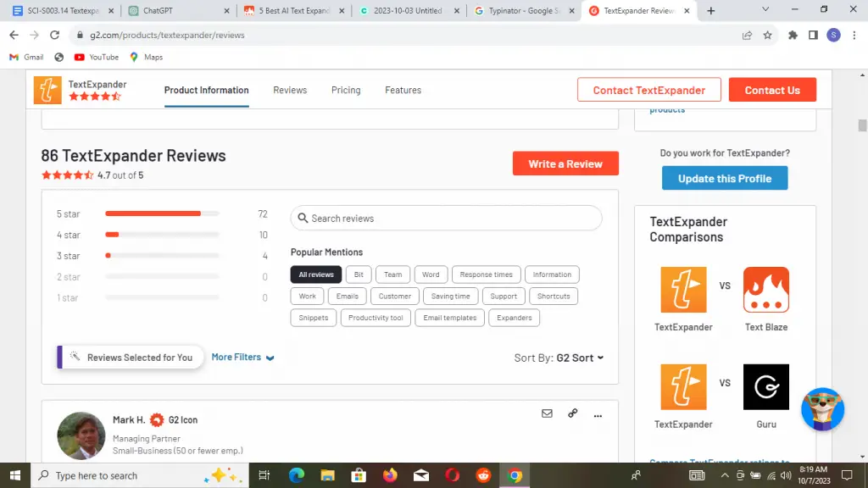
Task: Launch Opera from taskbar
Action: [x=453, y=475]
